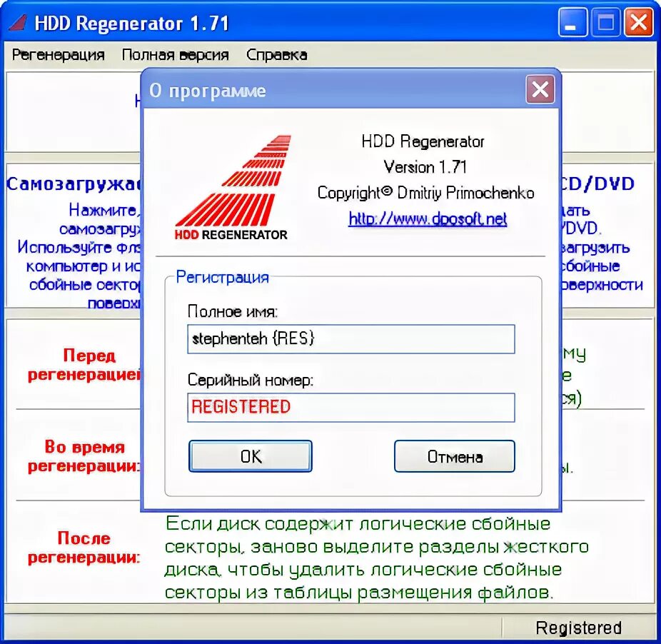This screenshot has height=644, width=661.
Task: Click the Полное имя input field
Action: point(351,339)
